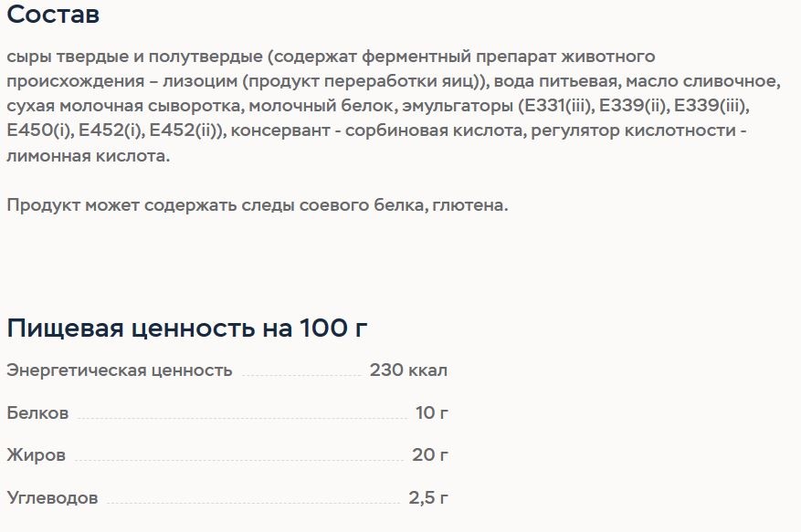Click the word лизоцим in composition
Screen dimensions: 801x532
coord(200,81)
